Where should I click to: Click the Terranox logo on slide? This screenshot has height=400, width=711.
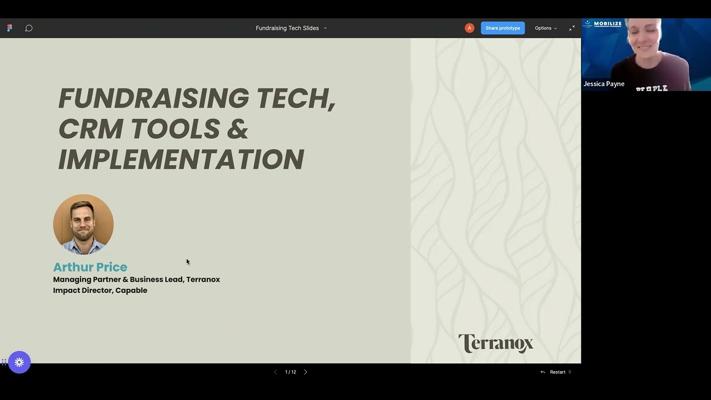click(495, 343)
